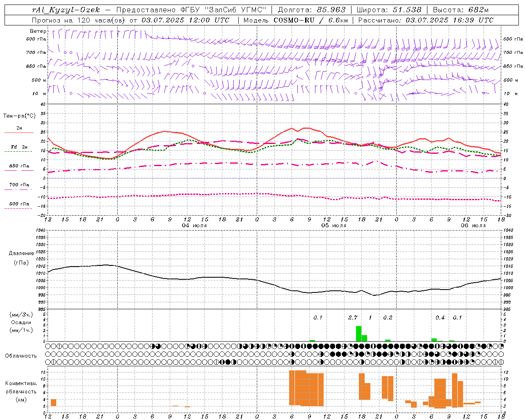Viewport: 525px width, 420px height.
Task: Click the Конвективн. label text
Action: pyautogui.click(x=21, y=383)
